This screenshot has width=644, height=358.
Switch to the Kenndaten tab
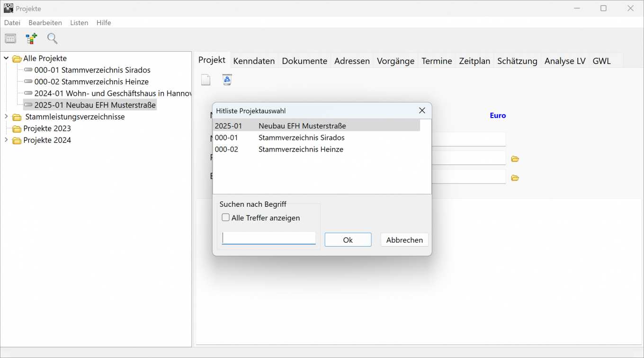coord(254,61)
